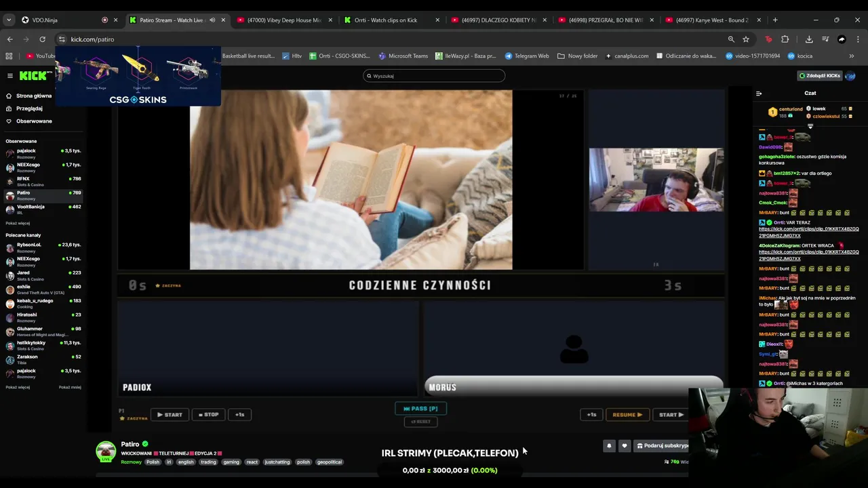
Task: Bookmark this page with star icon
Action: point(746,39)
